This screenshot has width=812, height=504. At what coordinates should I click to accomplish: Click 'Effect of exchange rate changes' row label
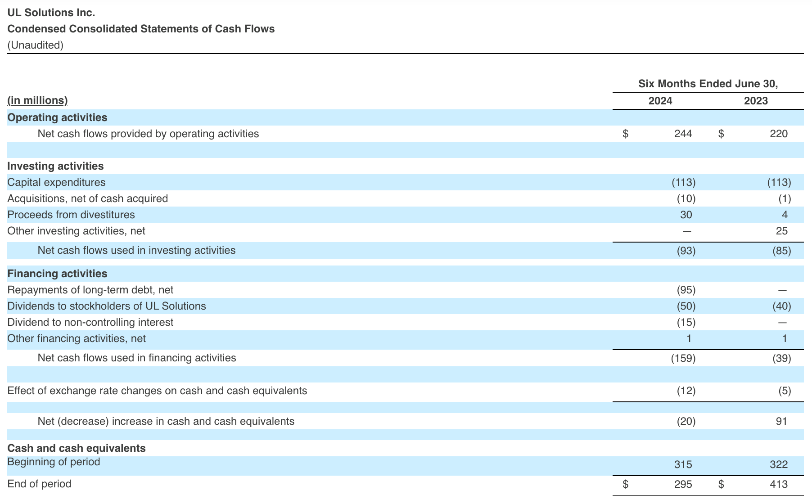click(157, 391)
